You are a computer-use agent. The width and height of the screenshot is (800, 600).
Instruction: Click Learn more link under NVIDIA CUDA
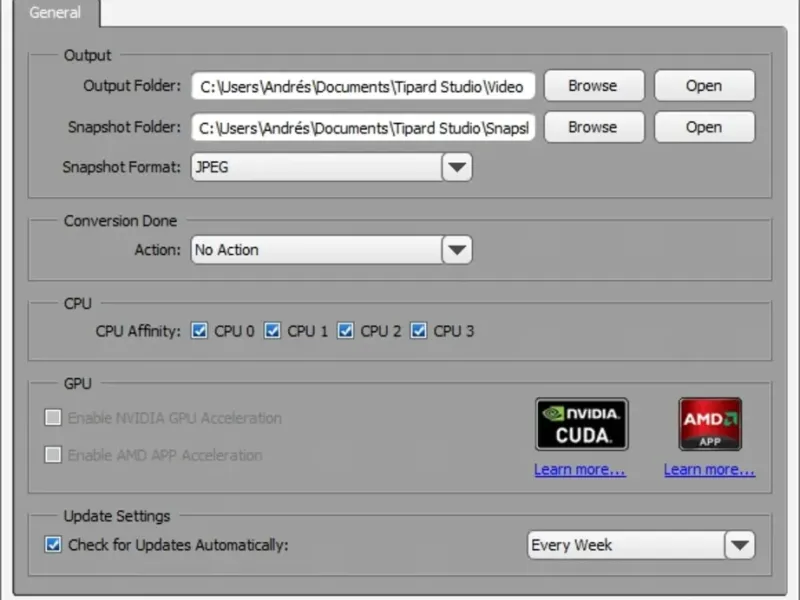tap(580, 469)
